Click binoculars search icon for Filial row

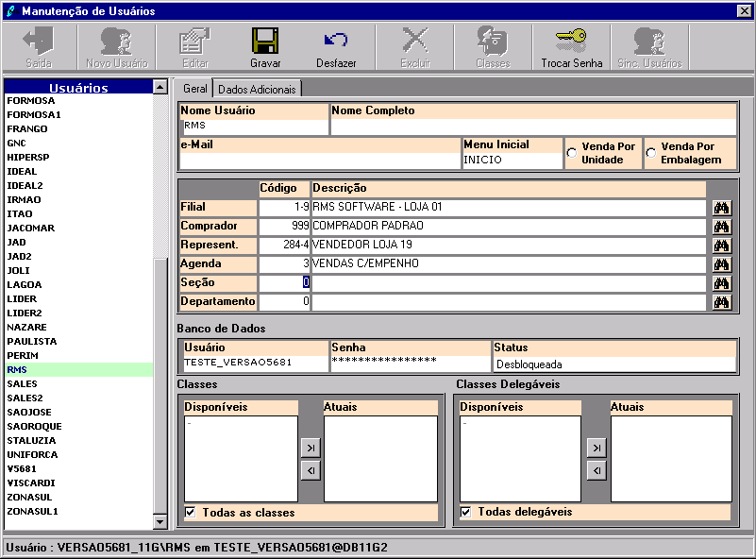[722, 208]
